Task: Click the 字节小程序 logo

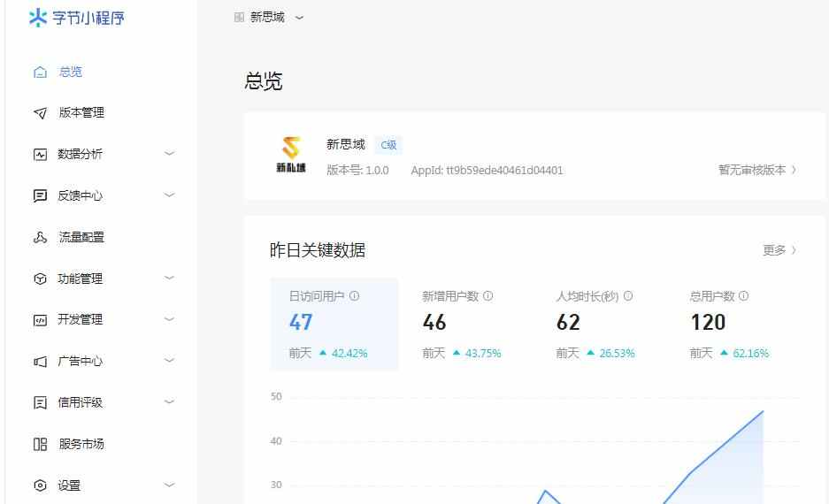Action: click(x=77, y=18)
